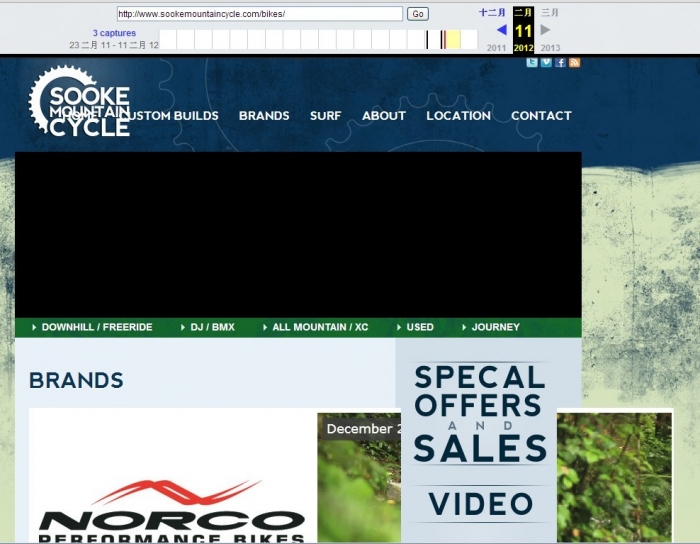The height and width of the screenshot is (544, 700).
Task: Expand the DJ / BMX category
Action: click(212, 327)
